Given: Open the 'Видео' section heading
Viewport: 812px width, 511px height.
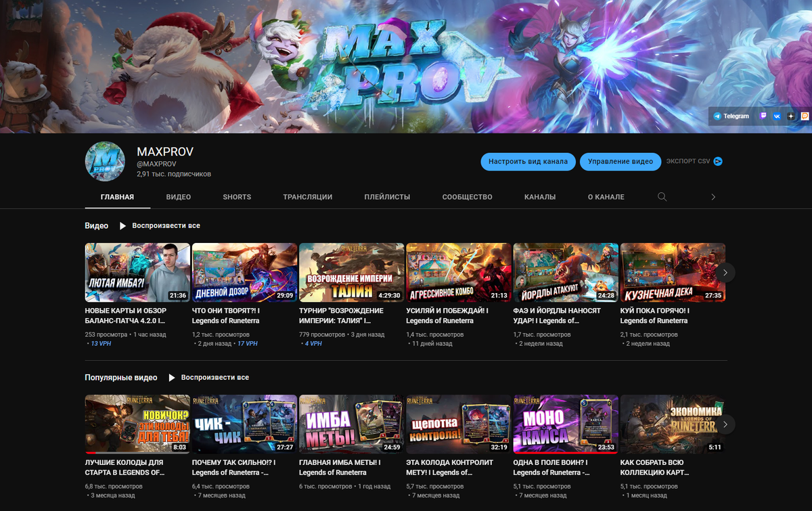Looking at the screenshot, I should (97, 225).
